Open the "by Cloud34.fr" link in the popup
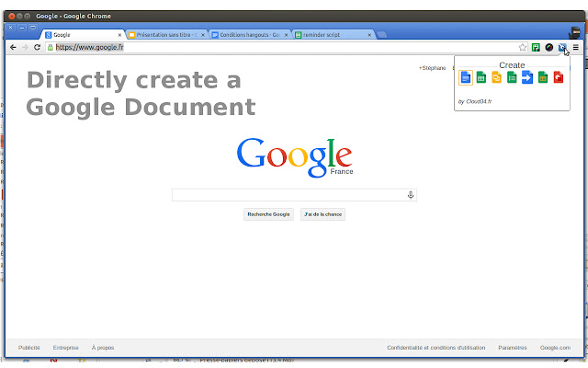The height and width of the screenshot is (368, 588). [475, 101]
